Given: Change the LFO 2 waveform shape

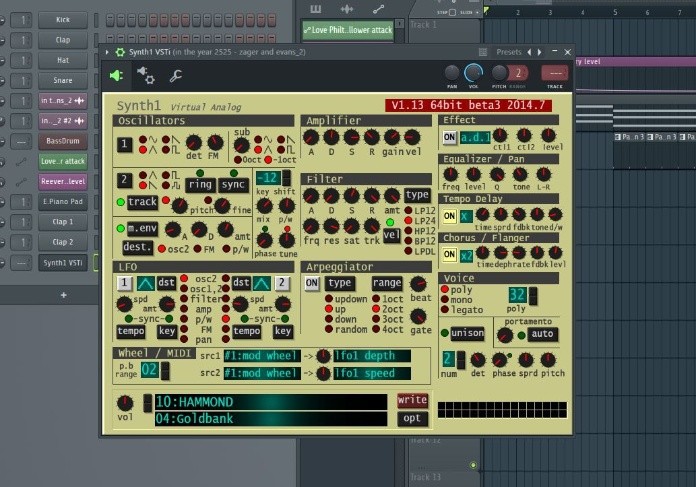Looking at the screenshot, I should pyautogui.click(x=261, y=283).
